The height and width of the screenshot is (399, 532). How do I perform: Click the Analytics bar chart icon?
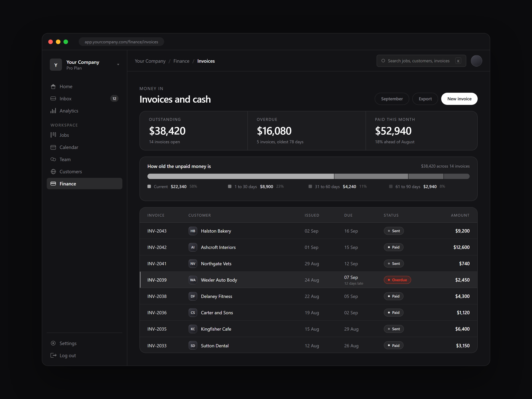(53, 111)
